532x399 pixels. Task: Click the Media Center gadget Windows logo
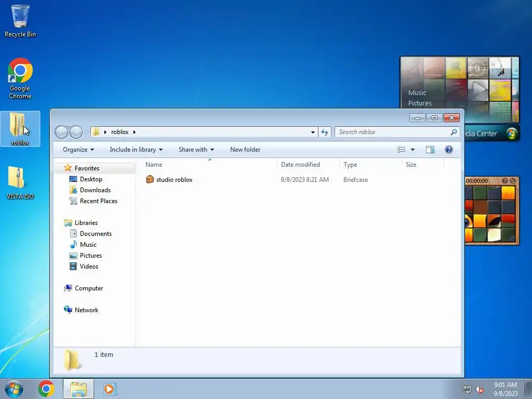coord(512,134)
